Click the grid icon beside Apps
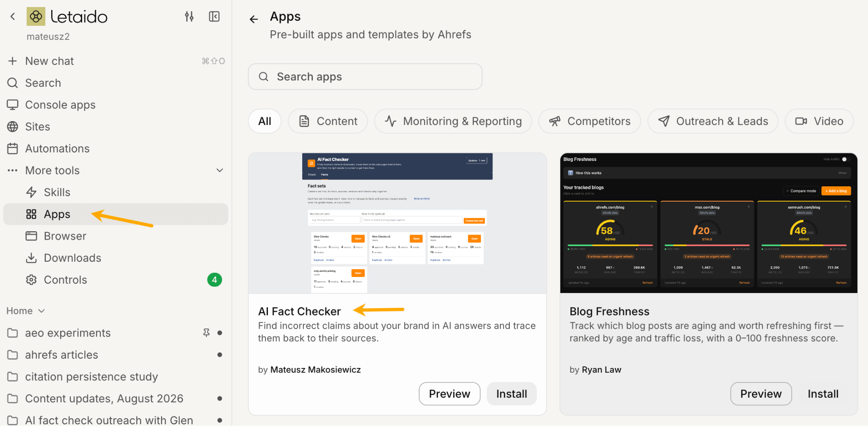 [31, 214]
